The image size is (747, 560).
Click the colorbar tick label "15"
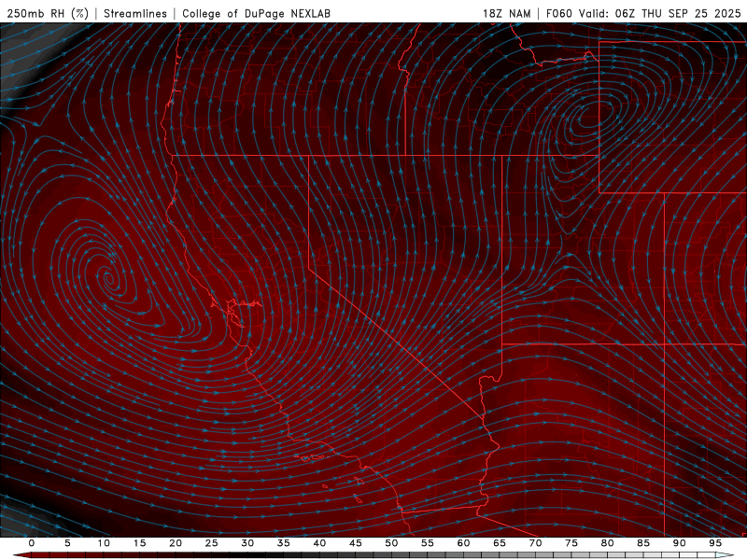[139, 543]
